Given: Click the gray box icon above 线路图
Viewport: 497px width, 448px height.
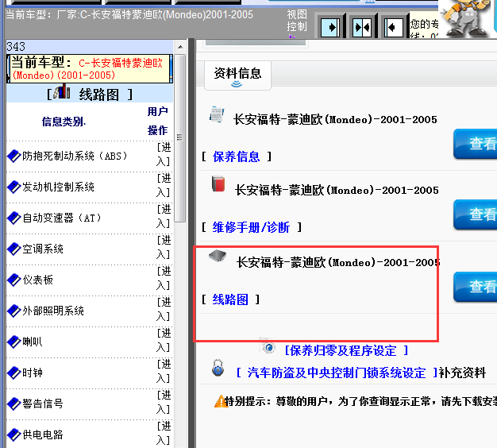Looking at the screenshot, I should pos(218,256).
